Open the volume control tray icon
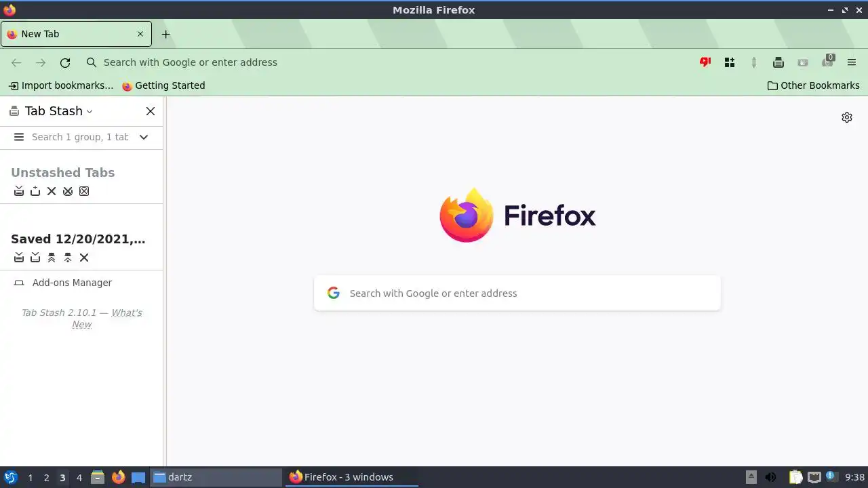This screenshot has width=868, height=488. click(x=770, y=477)
